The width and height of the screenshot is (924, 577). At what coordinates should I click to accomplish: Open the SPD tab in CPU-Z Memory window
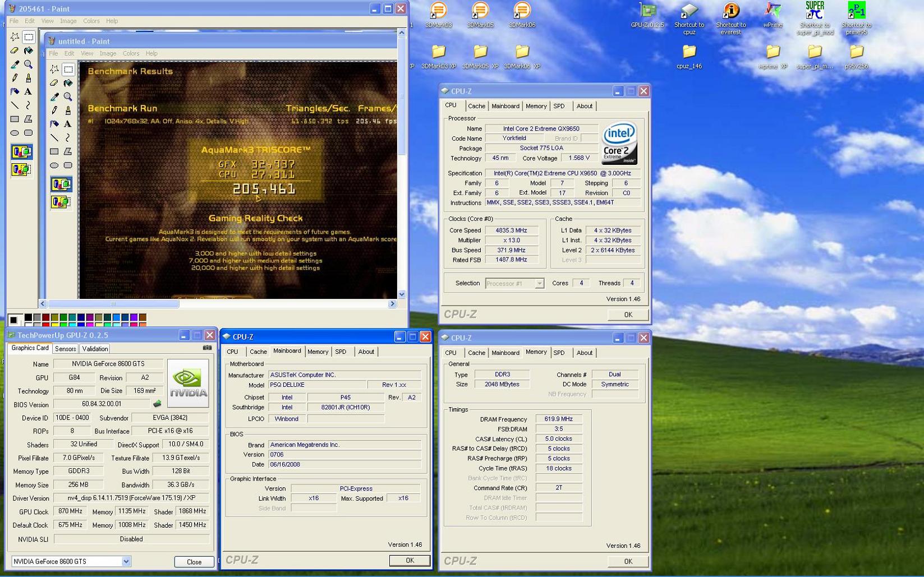tap(559, 353)
